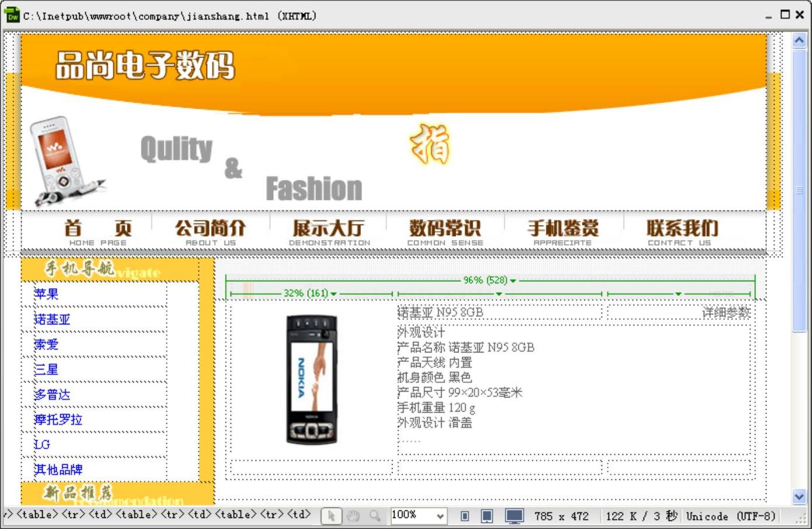The height and width of the screenshot is (529, 812).
Task: Select the 三星 brand link
Action: click(x=46, y=369)
